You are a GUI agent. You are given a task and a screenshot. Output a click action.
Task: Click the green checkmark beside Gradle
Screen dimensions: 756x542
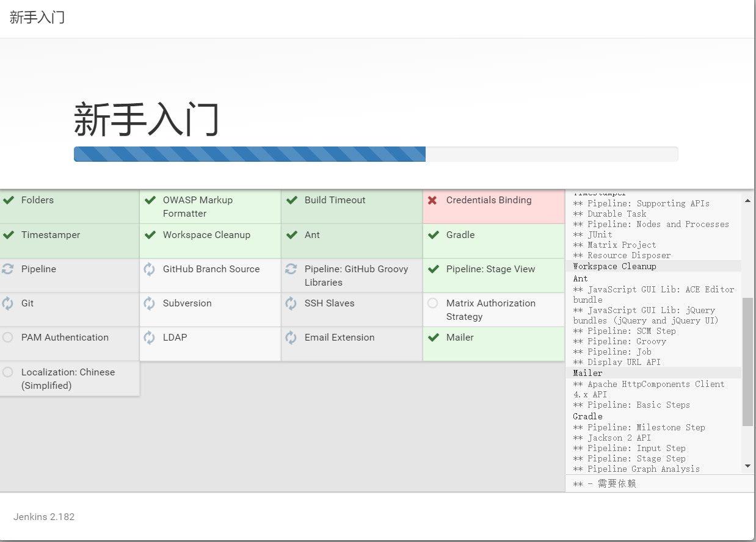pyautogui.click(x=433, y=235)
